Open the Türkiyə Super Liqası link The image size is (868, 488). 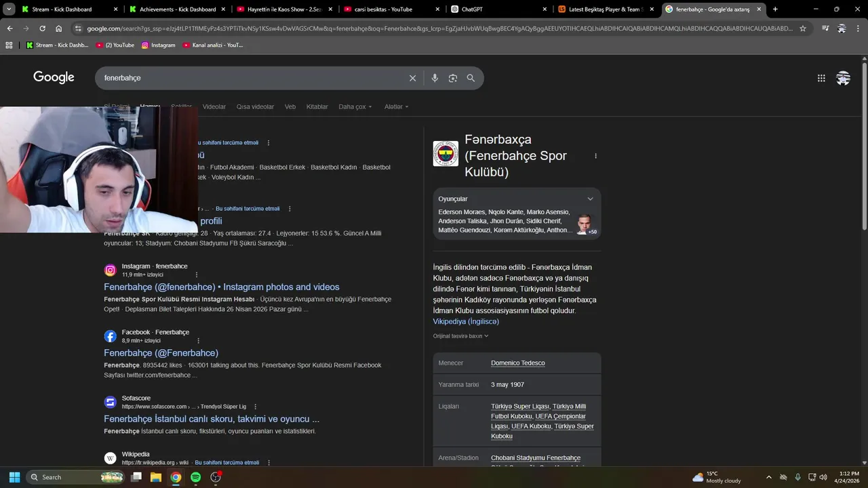(x=520, y=407)
